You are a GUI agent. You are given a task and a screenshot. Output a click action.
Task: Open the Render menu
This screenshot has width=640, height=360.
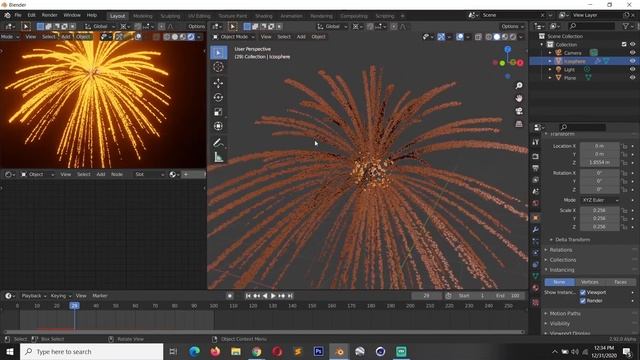click(49, 15)
